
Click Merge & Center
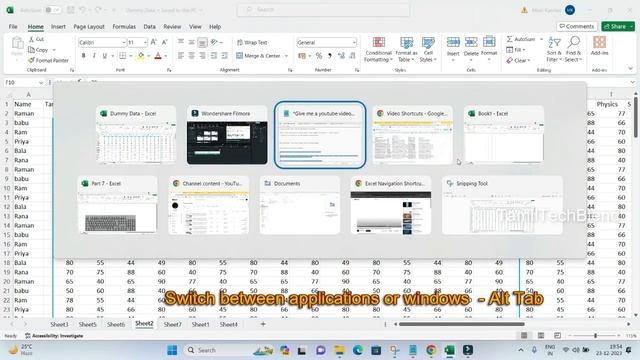pos(259,56)
